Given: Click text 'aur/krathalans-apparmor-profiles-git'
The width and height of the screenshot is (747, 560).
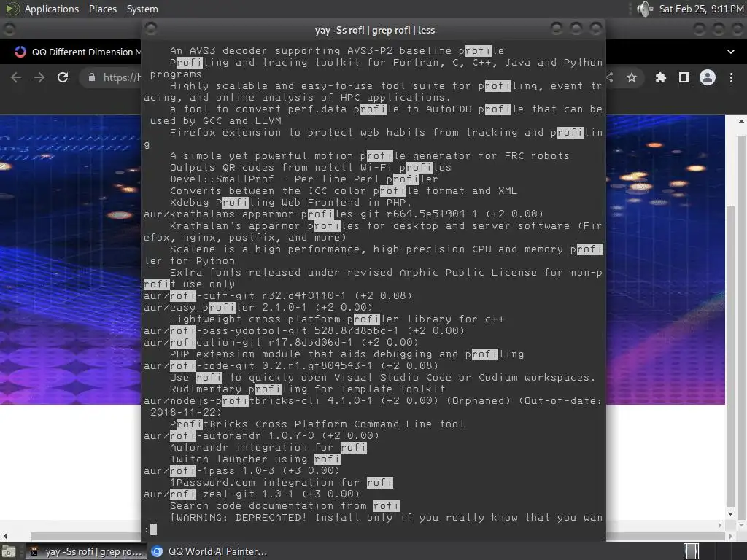Looking at the screenshot, I should tap(262, 214).
